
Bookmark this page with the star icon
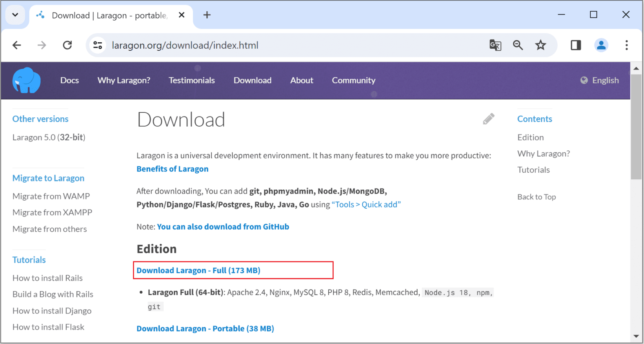(541, 45)
